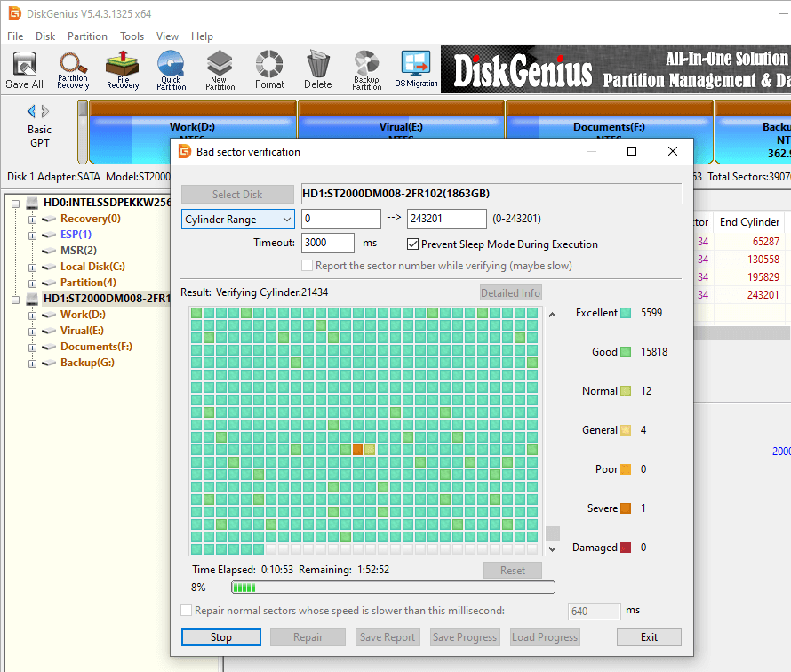Viewport: 791px width, 672px height.
Task: Stop the bad sector verification
Action: (x=221, y=637)
